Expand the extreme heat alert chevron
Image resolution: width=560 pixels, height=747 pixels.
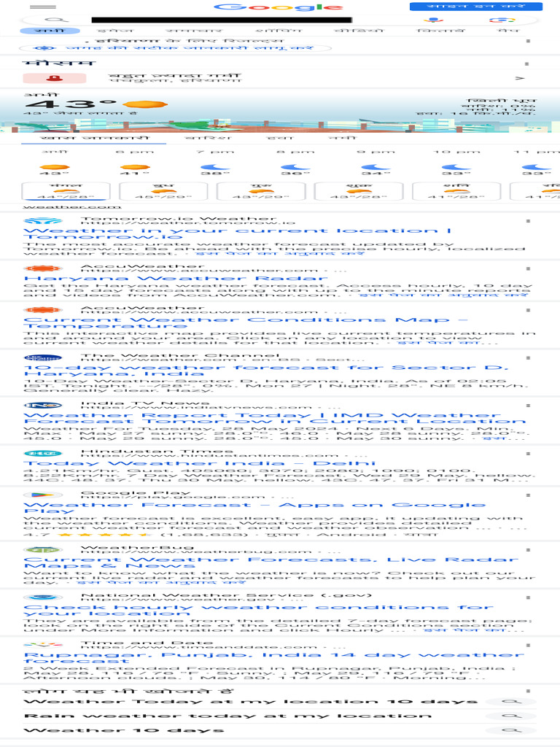click(519, 77)
